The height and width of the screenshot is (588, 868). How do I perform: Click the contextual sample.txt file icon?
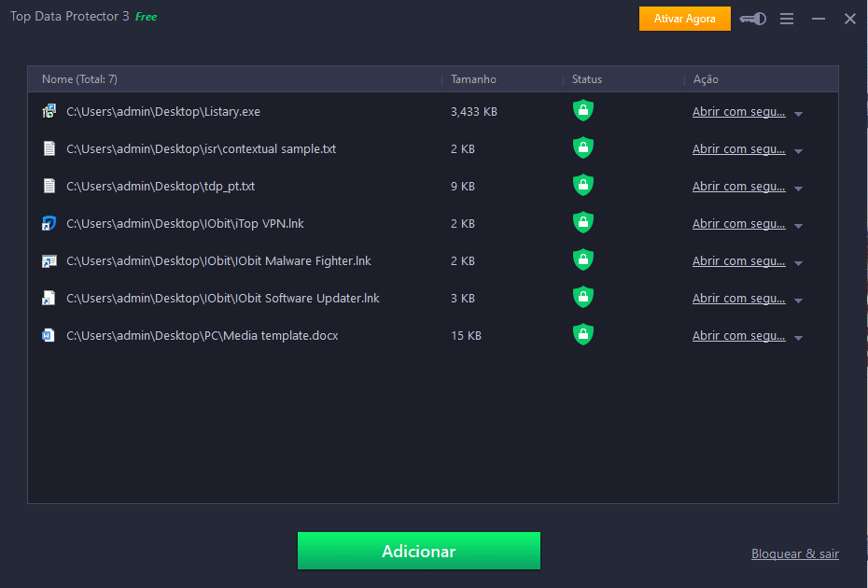(49, 148)
